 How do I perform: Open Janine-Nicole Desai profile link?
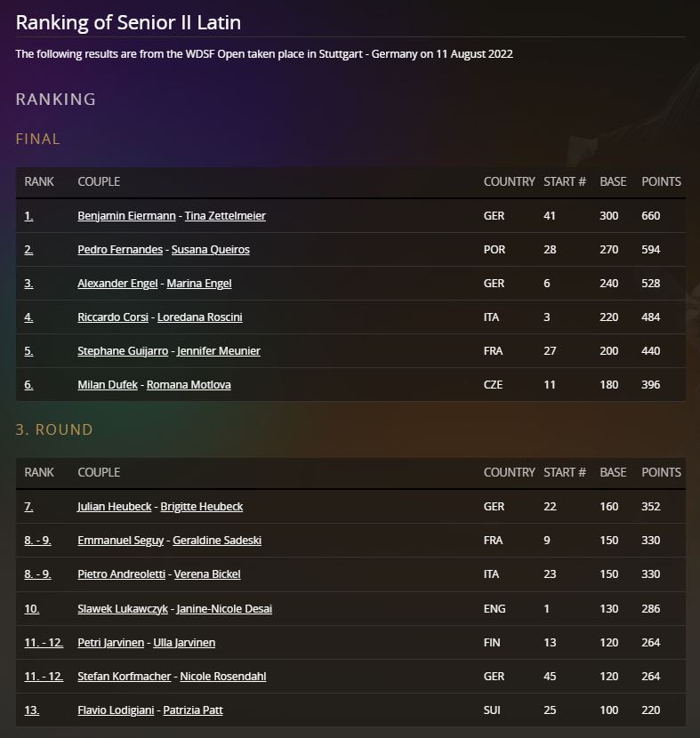tap(224, 608)
